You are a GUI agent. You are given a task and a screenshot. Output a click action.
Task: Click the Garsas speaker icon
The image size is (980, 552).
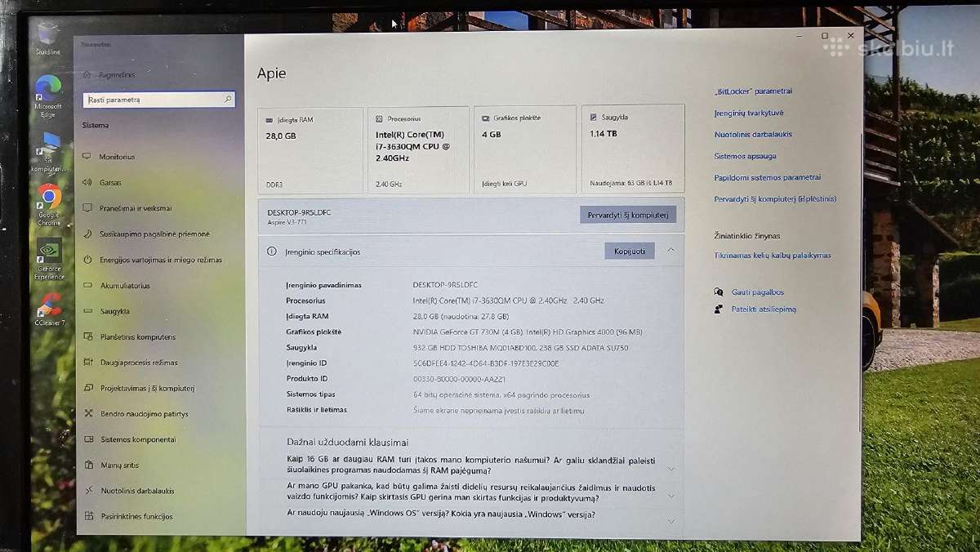click(88, 182)
